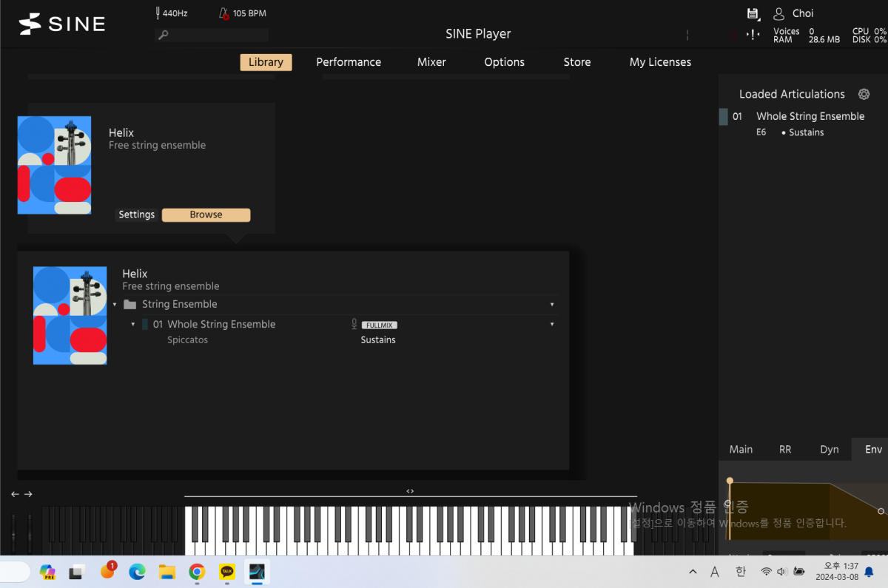Select the Main tab in the articulation panel
Viewport: 888px width, 588px height.
pos(741,449)
